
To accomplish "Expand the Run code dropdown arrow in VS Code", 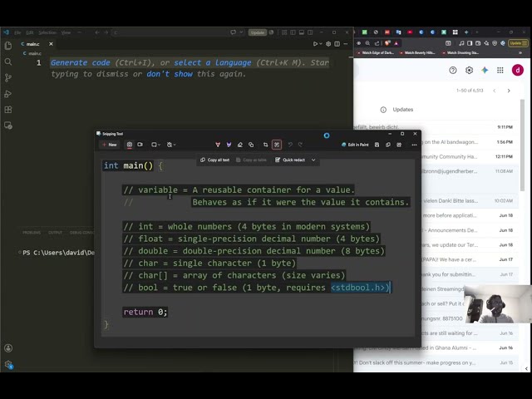I will 321,44.
